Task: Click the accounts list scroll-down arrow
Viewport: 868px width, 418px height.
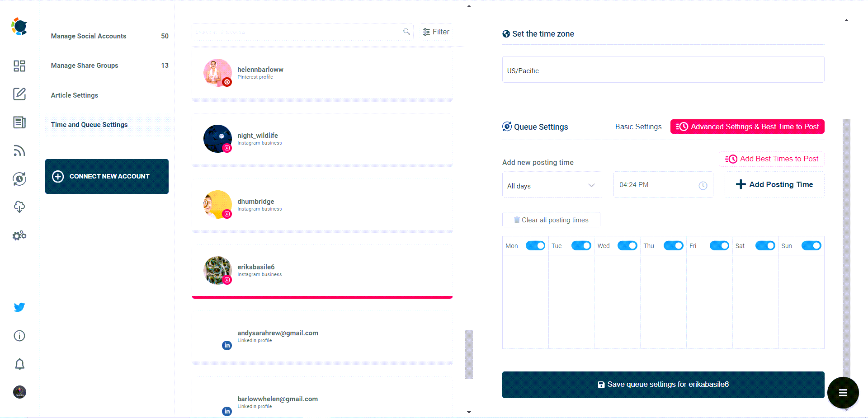Action: click(x=469, y=412)
